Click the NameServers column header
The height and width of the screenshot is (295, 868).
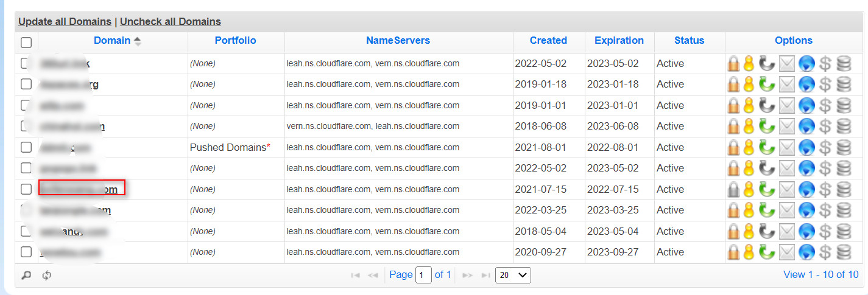[398, 41]
